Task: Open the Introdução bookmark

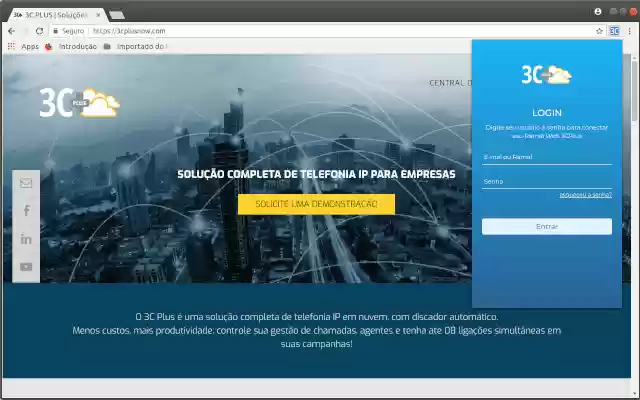Action: pyautogui.click(x=71, y=47)
